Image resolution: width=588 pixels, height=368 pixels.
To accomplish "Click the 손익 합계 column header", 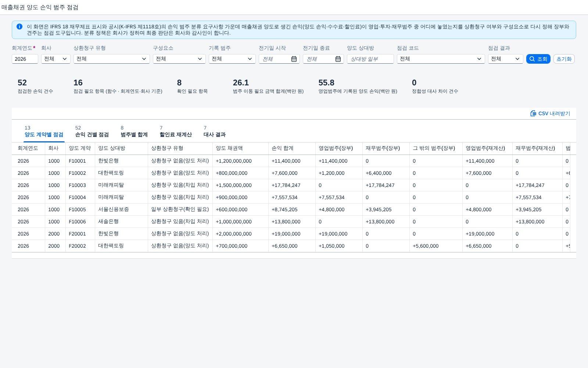I will pos(292,148).
